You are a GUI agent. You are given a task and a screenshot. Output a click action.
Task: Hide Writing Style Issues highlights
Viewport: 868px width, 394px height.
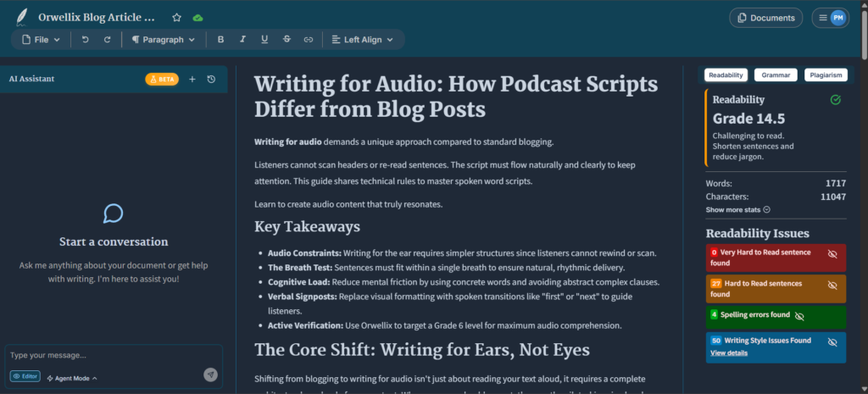(832, 342)
